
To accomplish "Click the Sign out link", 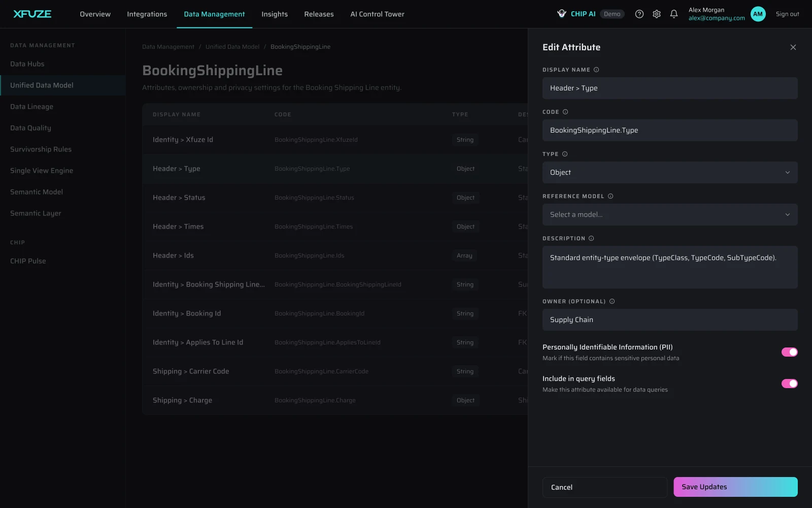I will coord(787,14).
